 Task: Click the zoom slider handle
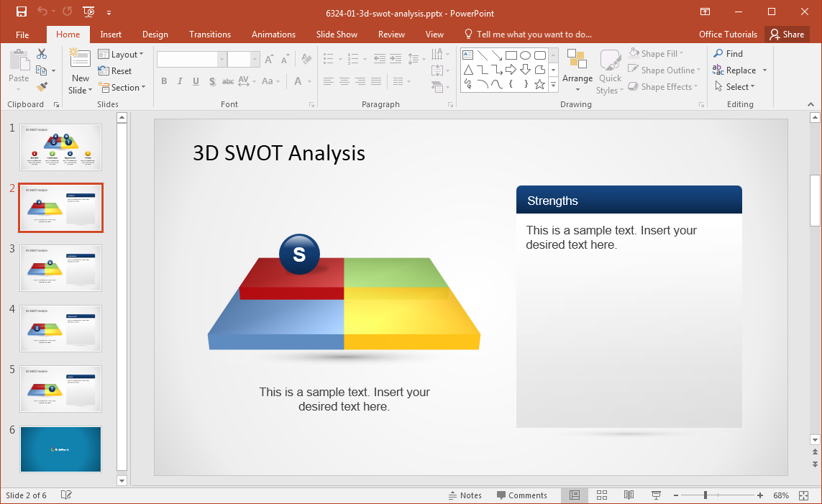705,495
